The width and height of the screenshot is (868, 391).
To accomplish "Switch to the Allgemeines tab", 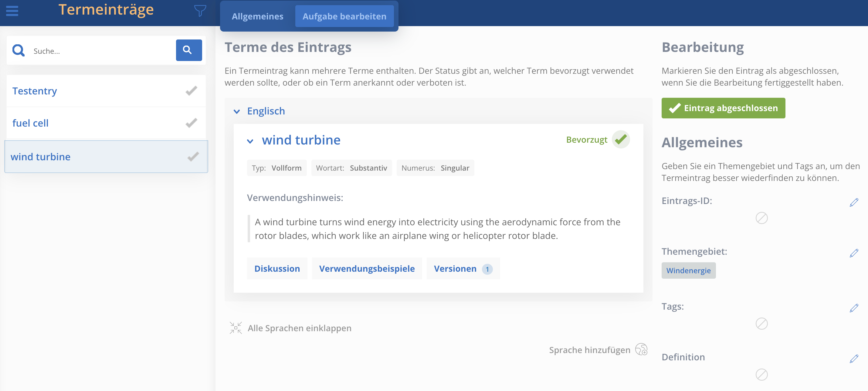I will tap(257, 16).
